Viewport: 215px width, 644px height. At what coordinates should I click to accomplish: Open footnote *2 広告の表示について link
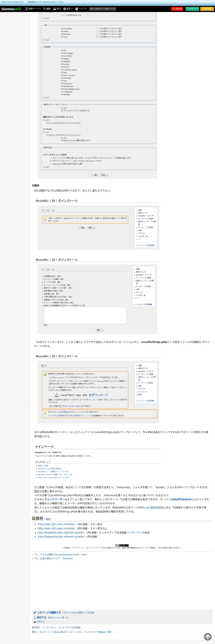[x=54, y=558]
